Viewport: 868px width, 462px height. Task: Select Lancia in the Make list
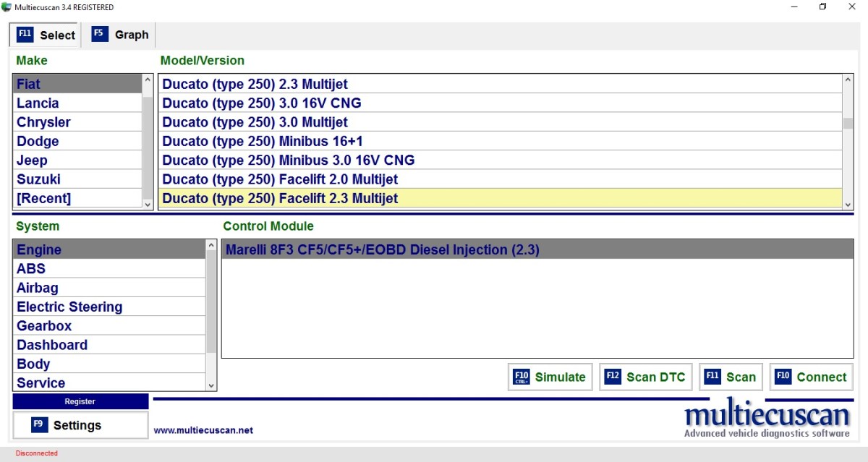click(x=38, y=103)
